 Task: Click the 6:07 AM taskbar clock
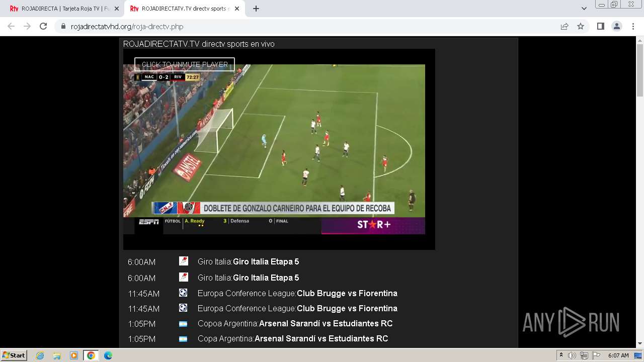coord(618,355)
